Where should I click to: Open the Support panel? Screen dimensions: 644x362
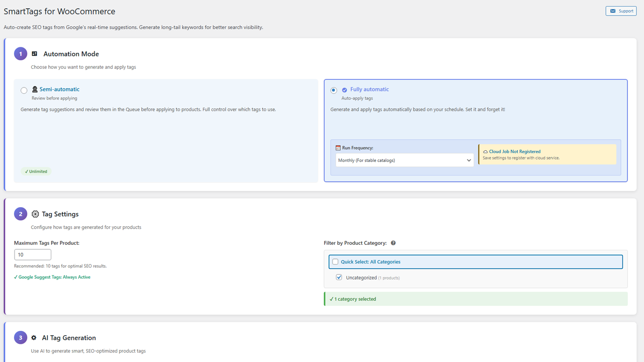620,11
